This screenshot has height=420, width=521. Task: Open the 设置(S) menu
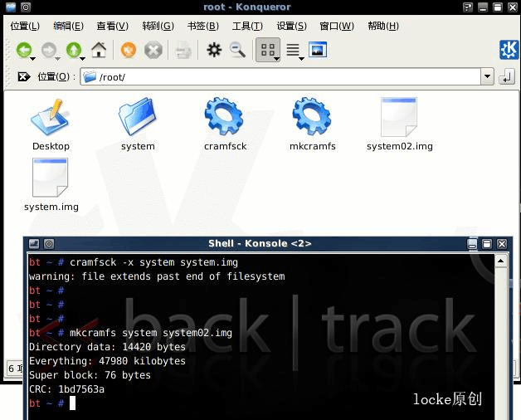[x=291, y=26]
